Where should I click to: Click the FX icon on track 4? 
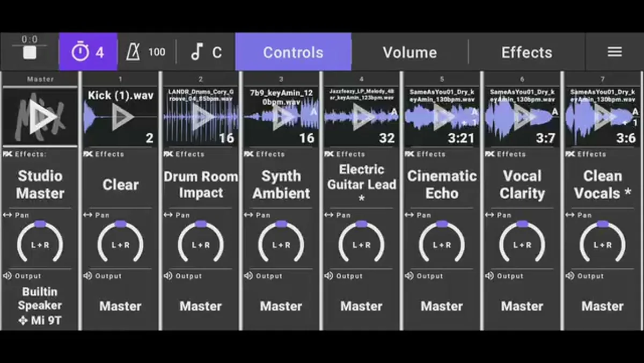point(329,154)
